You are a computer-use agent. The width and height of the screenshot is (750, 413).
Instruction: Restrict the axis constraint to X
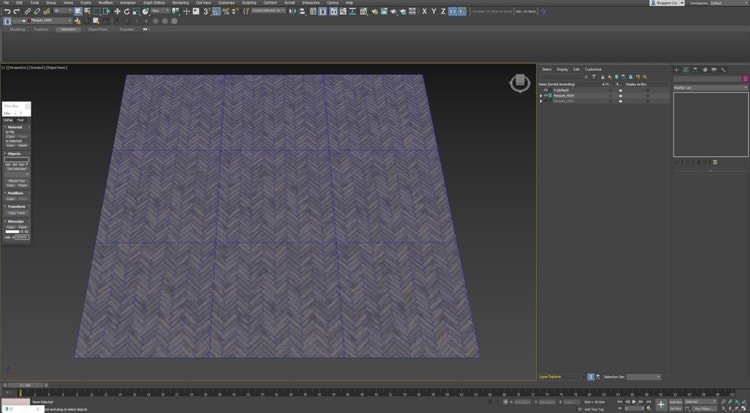point(424,11)
